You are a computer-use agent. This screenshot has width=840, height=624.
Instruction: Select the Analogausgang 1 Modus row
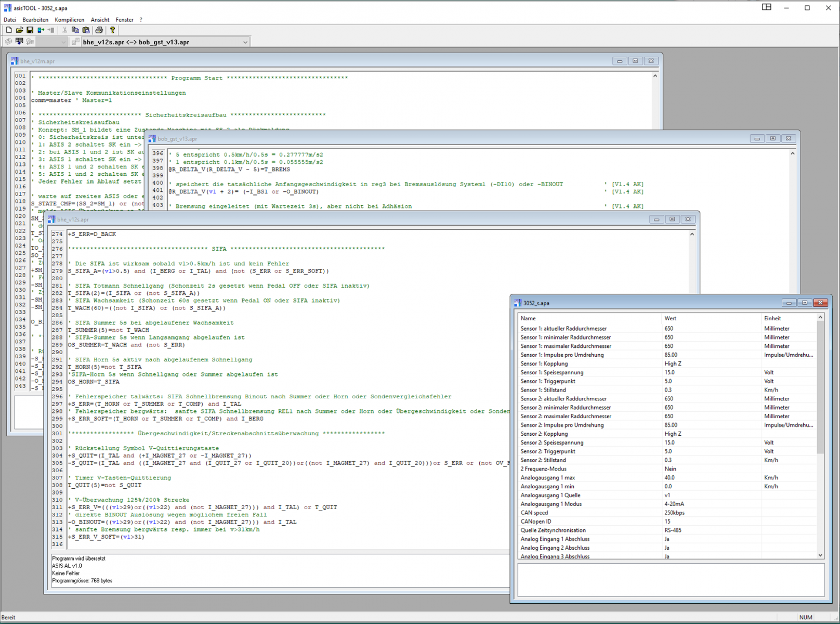tap(551, 504)
